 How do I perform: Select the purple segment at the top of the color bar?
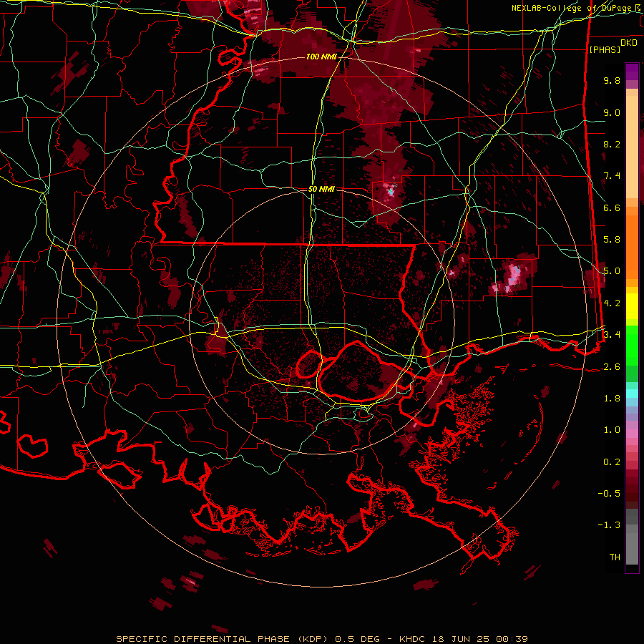[632, 72]
